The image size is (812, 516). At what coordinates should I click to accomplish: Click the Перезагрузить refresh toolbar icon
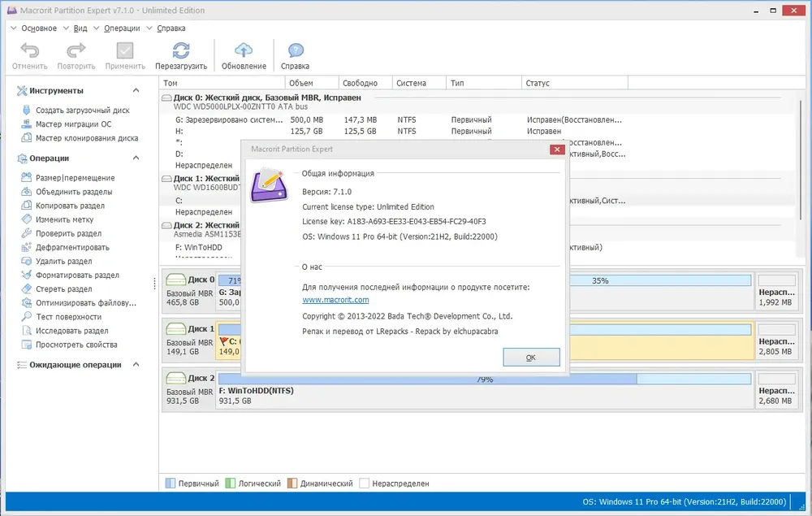pos(181,50)
